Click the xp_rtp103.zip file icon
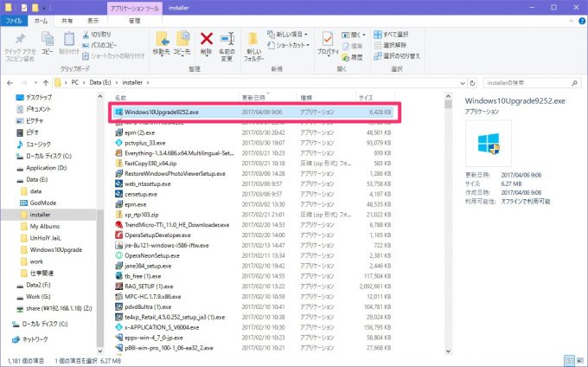Screen dimensions: 588x367 pos(118,215)
